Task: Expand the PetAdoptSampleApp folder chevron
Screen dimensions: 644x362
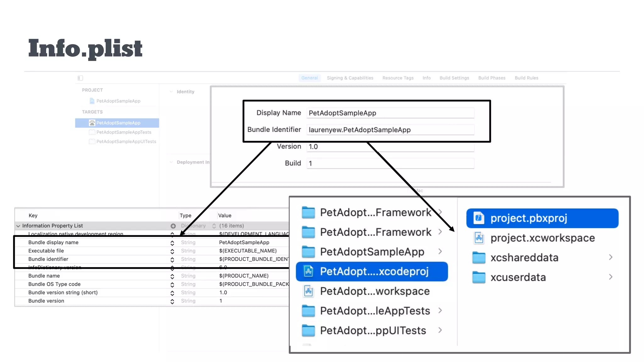Action: click(x=440, y=251)
